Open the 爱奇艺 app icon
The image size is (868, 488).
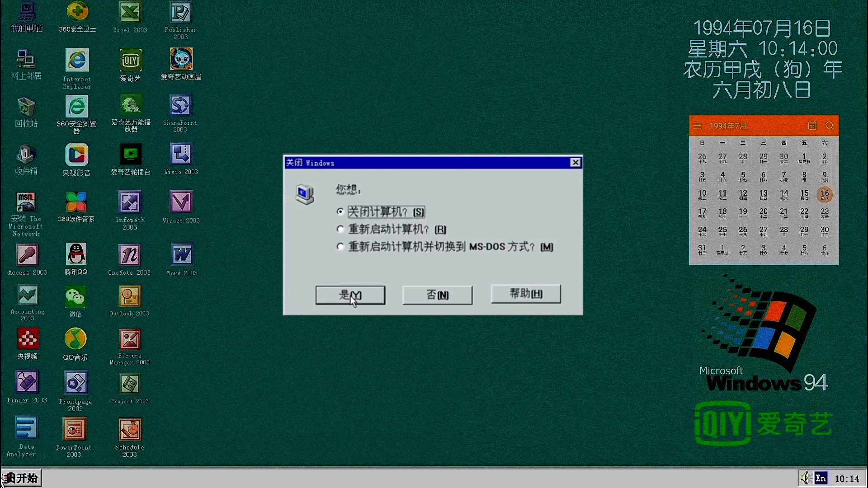coord(130,66)
